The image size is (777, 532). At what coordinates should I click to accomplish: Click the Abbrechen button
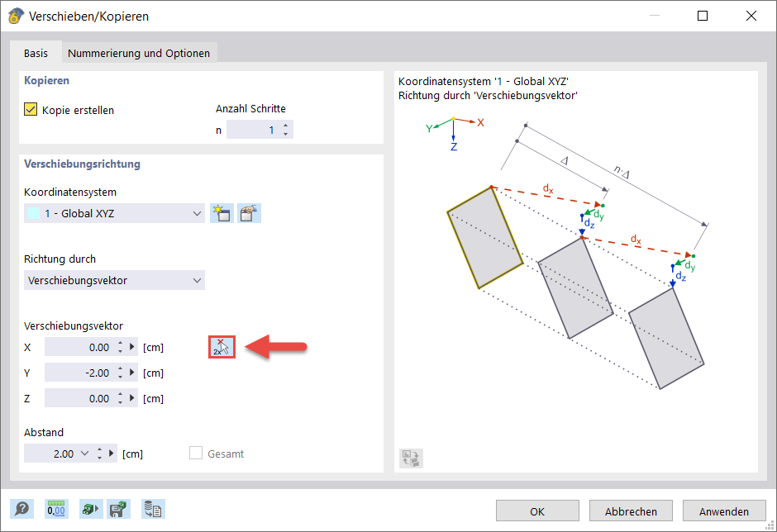631,511
